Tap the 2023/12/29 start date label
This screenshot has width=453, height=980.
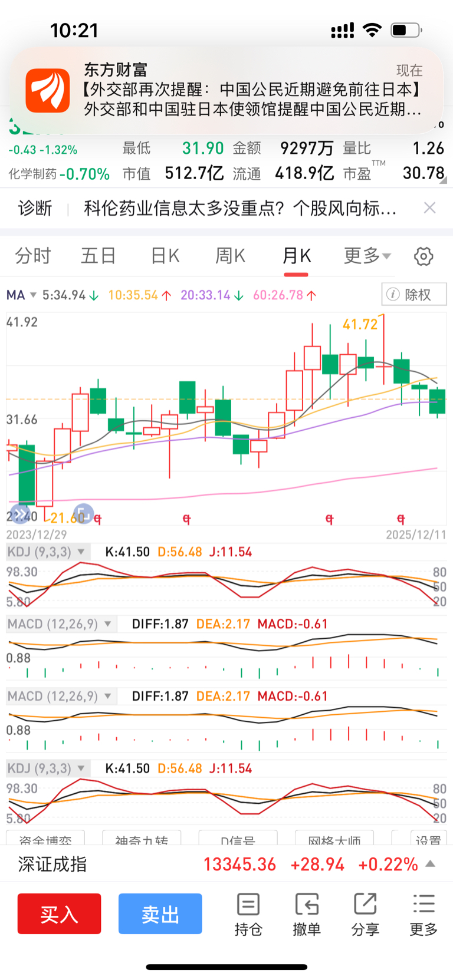[x=37, y=534]
